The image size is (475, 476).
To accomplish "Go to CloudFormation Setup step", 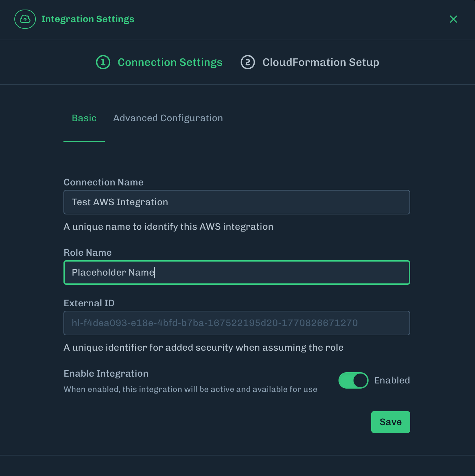I will click(x=321, y=62).
